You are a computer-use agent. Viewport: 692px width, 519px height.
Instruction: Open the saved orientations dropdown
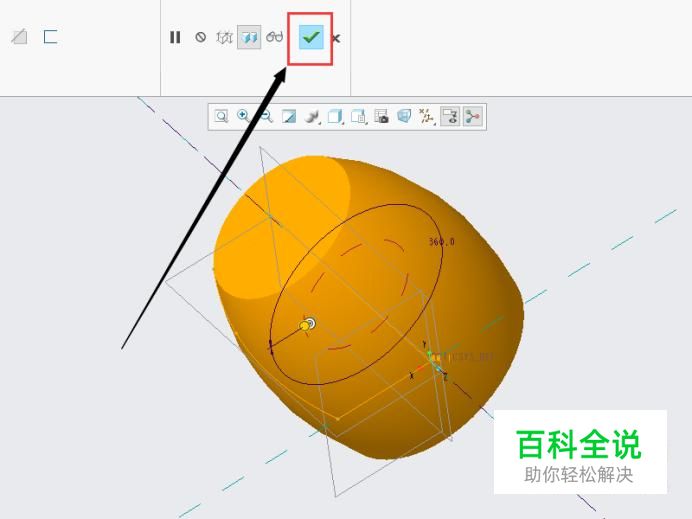pyautogui.click(x=335, y=117)
